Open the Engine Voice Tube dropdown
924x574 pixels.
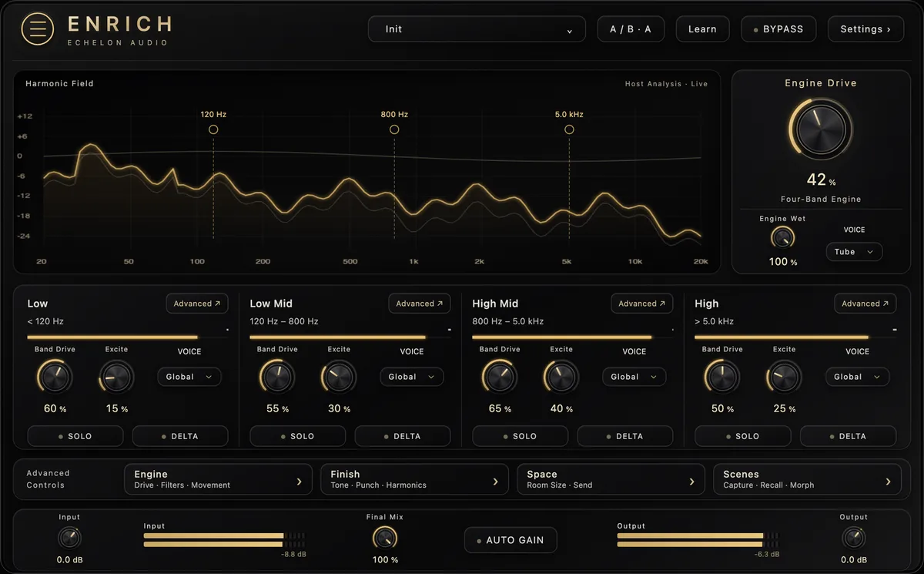coord(854,252)
